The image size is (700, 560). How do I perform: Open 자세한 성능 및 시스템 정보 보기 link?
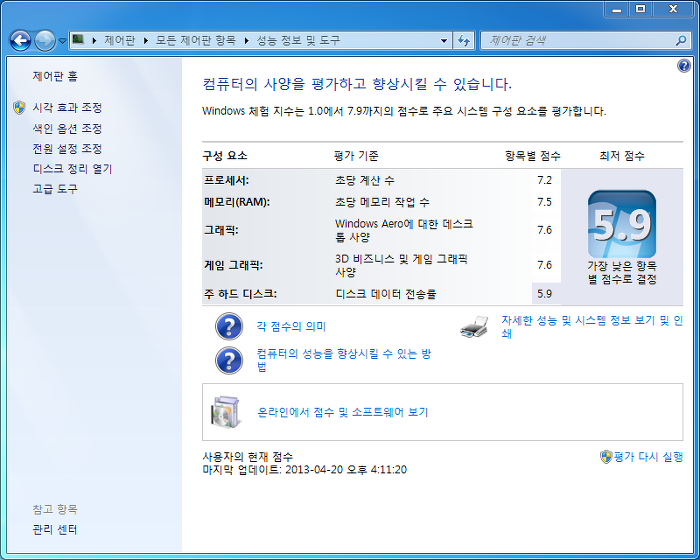click(592, 327)
